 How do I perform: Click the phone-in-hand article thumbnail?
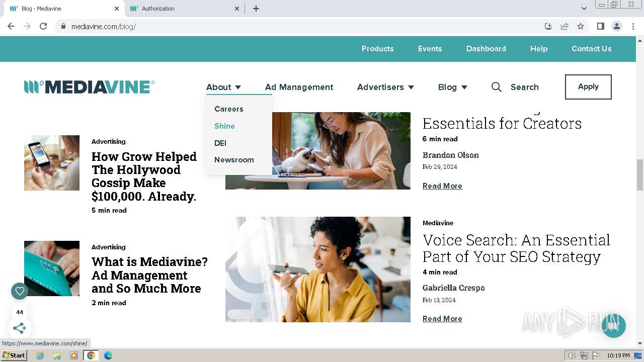click(52, 163)
